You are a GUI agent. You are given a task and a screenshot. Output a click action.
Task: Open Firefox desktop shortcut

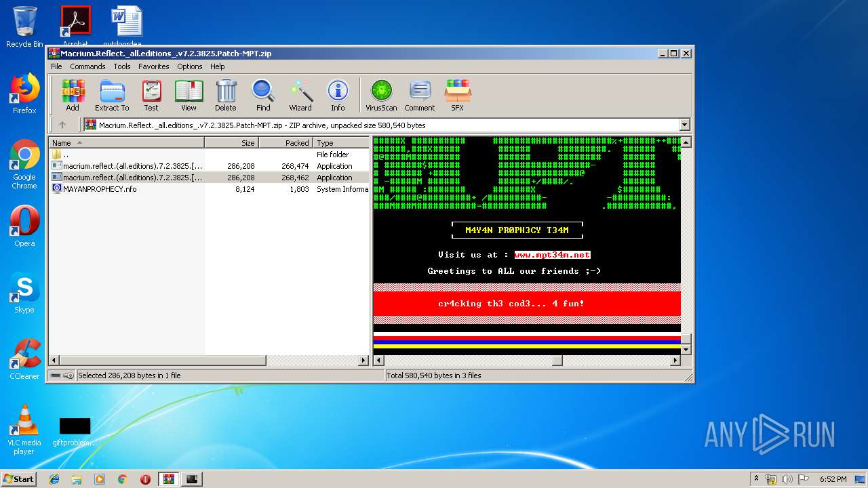24,94
